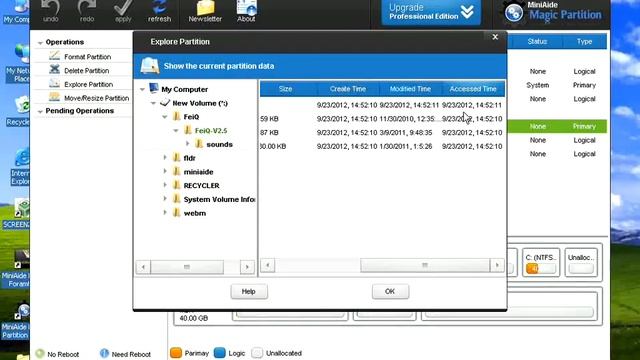Click the file list horizontal scrollbar thumb
Screen dimensions: 640x360
(425, 265)
